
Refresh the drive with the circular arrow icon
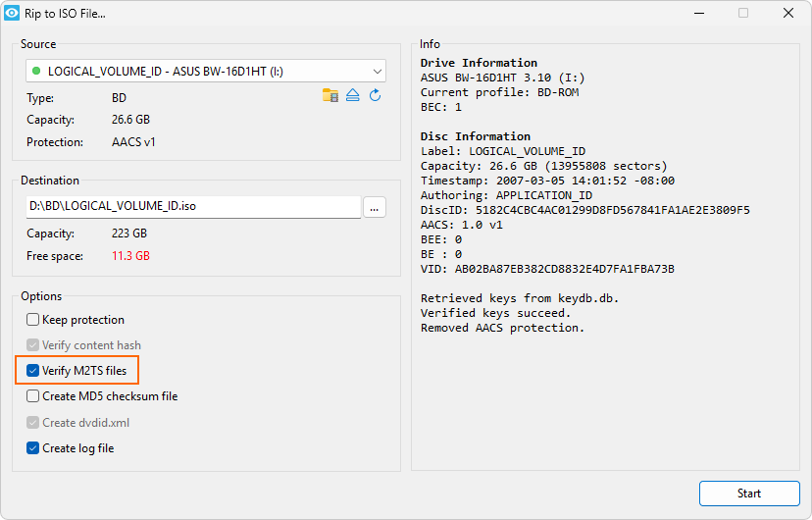pyautogui.click(x=375, y=95)
